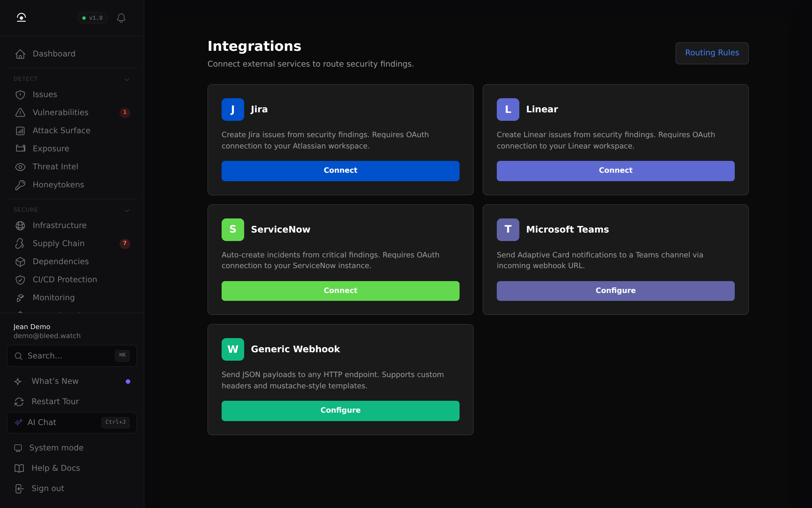Click the Threat Intel eye icon

point(21,167)
